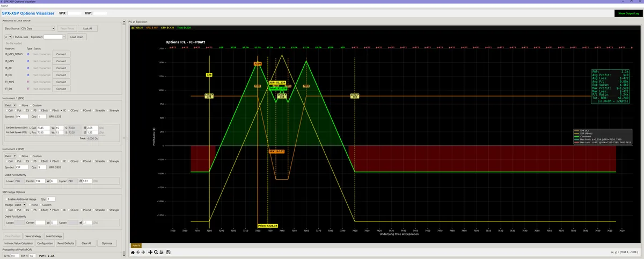Click the Save Strategy button
Image resolution: width=644 pixels, height=259 pixels.
pyautogui.click(x=33, y=236)
